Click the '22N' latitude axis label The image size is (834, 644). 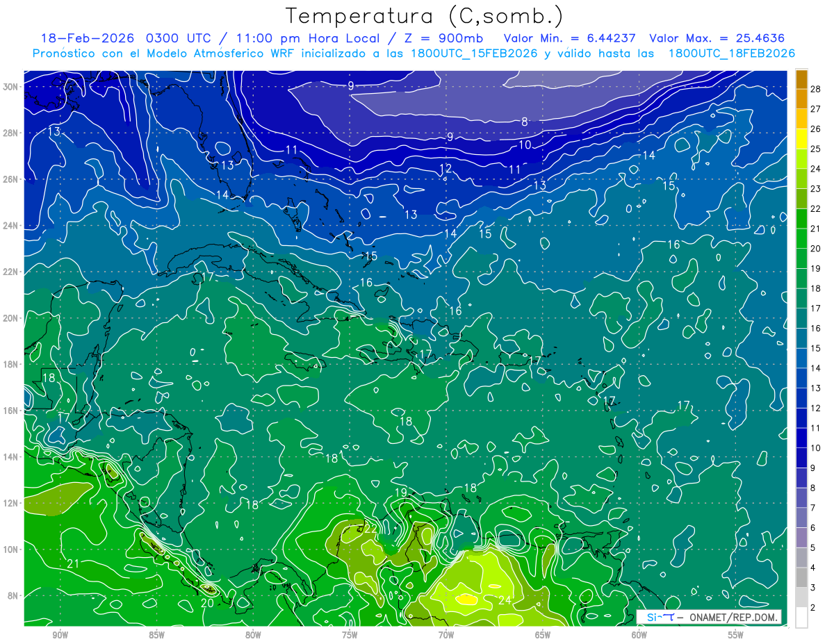12,272
